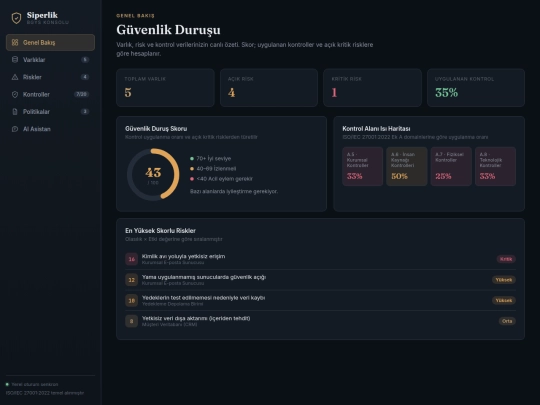The image size is (540, 405).
Task: Click the Yüksek badge on the Yama risk row
Action: click(x=503, y=280)
